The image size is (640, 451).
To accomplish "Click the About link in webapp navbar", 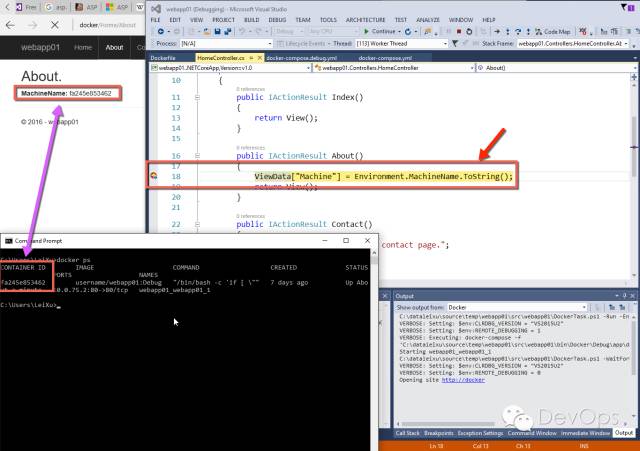I will 114,47.
